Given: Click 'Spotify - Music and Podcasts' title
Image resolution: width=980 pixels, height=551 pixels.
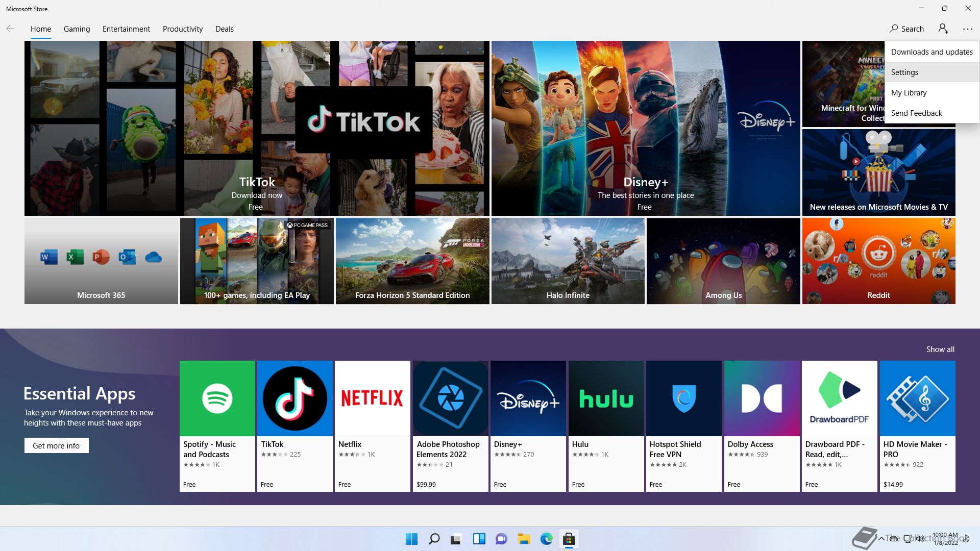Looking at the screenshot, I should (x=209, y=449).
